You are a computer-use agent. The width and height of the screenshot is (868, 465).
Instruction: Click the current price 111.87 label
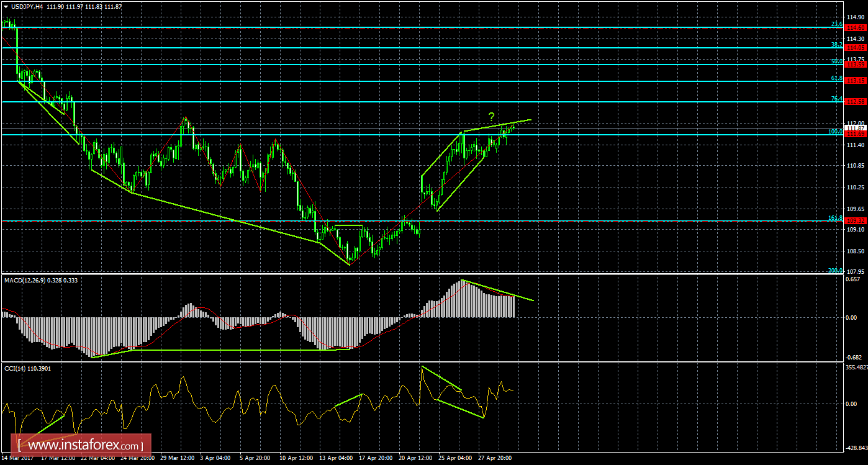point(857,128)
